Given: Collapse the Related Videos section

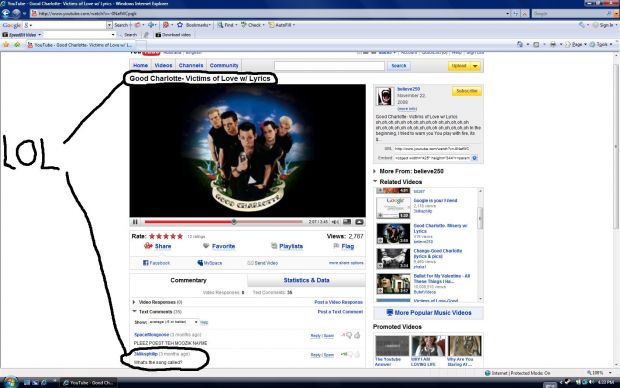Looking at the screenshot, I should point(375,182).
